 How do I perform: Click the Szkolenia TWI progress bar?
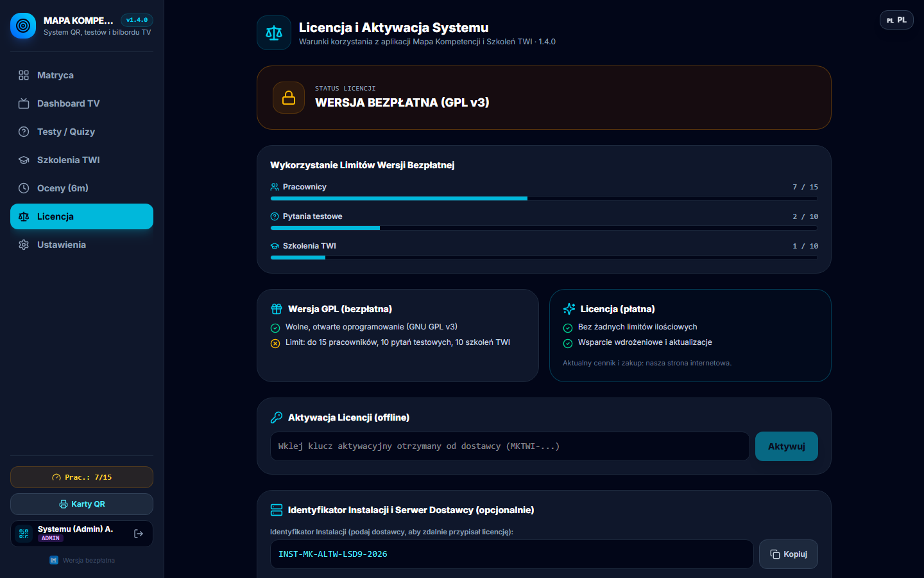coord(544,258)
